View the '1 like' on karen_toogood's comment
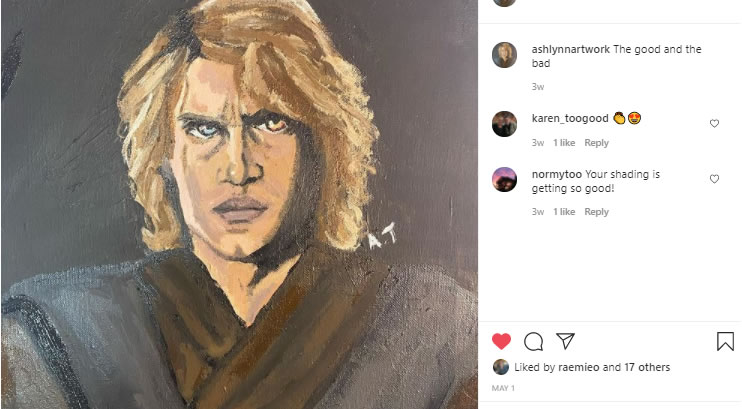Screen dimensions: 742x409 (x=564, y=143)
